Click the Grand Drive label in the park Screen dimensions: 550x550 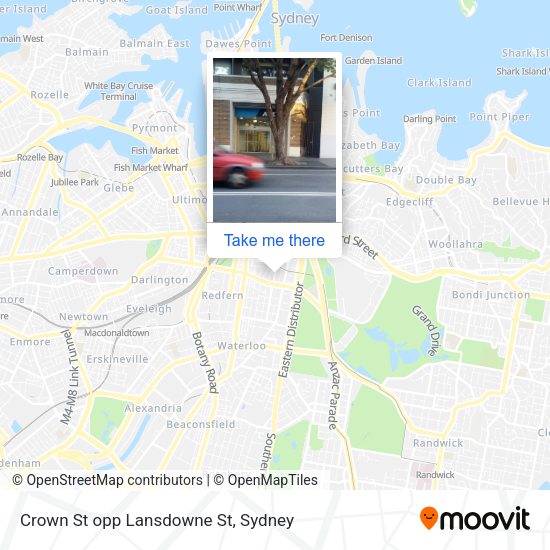(426, 330)
